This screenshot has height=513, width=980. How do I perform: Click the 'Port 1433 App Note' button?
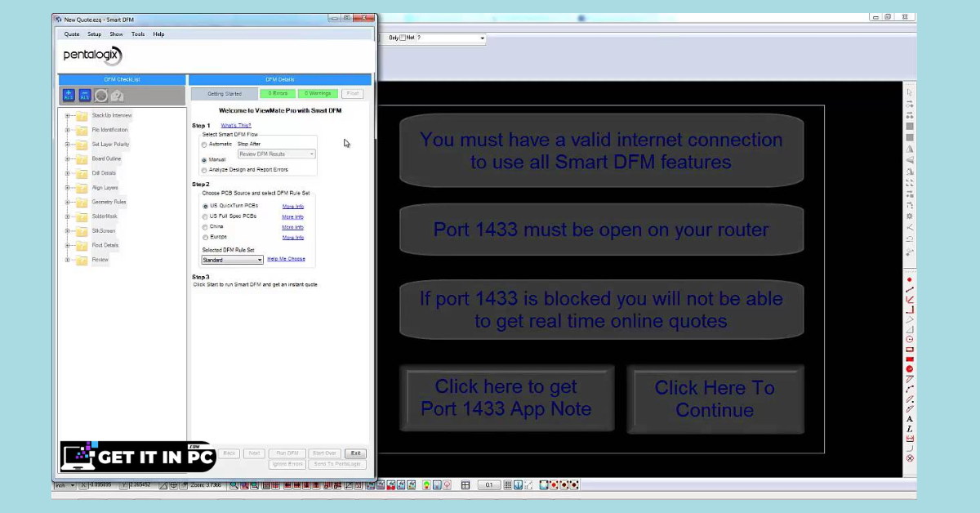(506, 398)
